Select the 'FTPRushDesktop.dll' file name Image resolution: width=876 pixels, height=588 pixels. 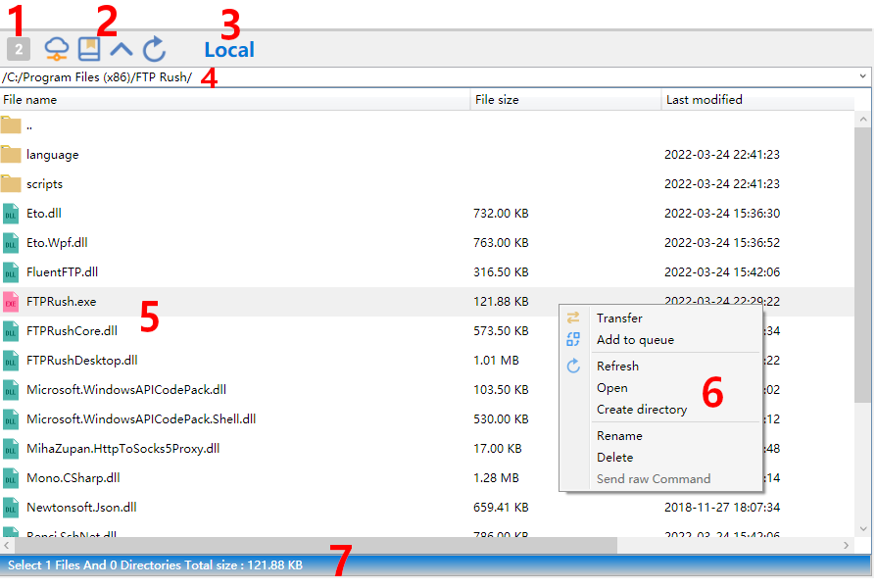coord(82,360)
